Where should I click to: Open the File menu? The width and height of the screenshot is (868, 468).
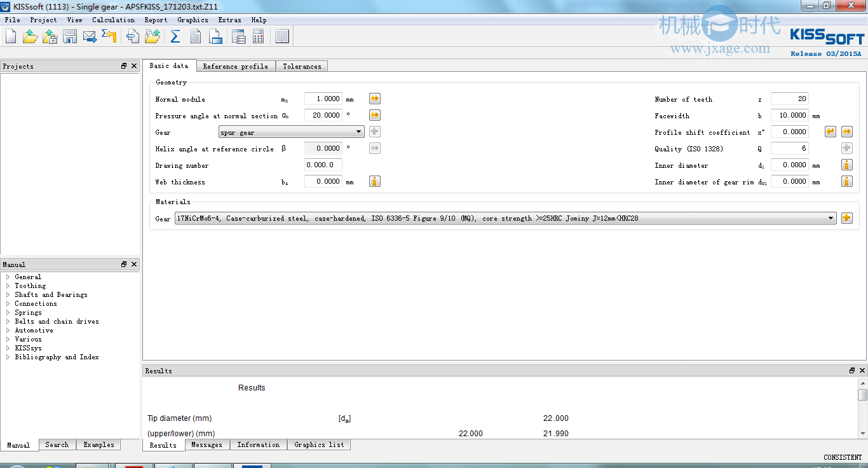pyautogui.click(x=13, y=20)
